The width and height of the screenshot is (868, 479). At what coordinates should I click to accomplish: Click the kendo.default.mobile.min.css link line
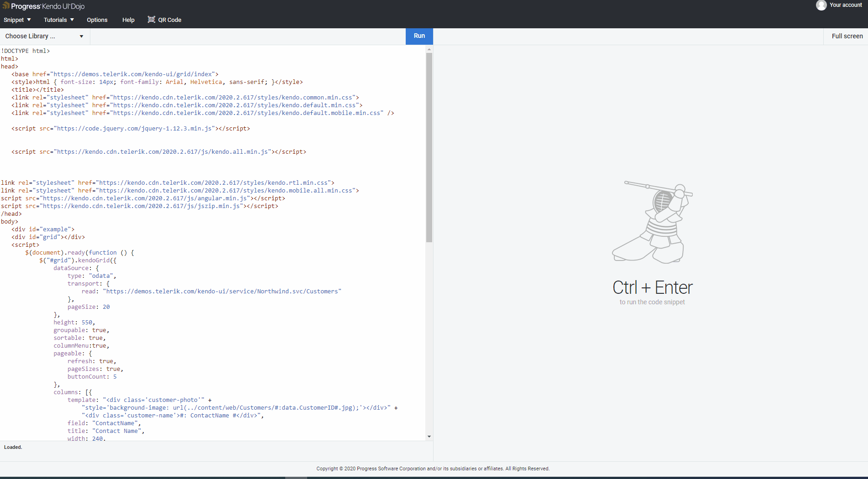(x=203, y=113)
